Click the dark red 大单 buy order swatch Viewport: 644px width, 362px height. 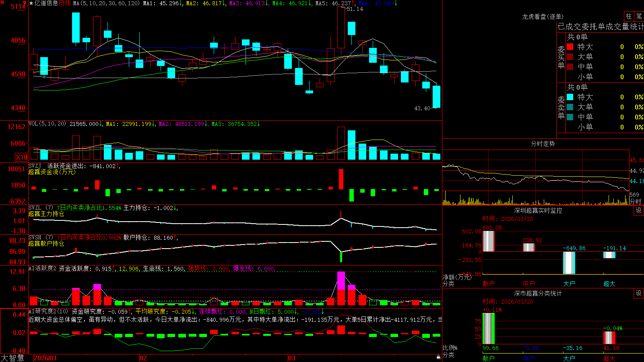(570, 57)
